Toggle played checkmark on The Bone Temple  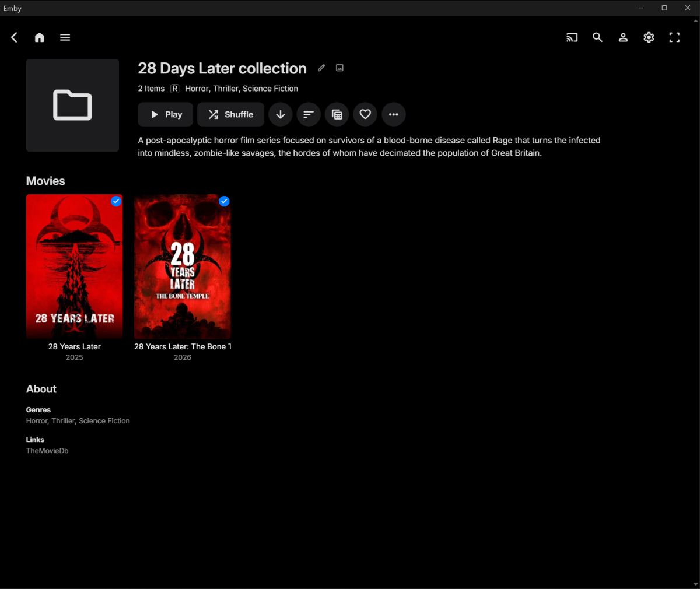pyautogui.click(x=224, y=201)
